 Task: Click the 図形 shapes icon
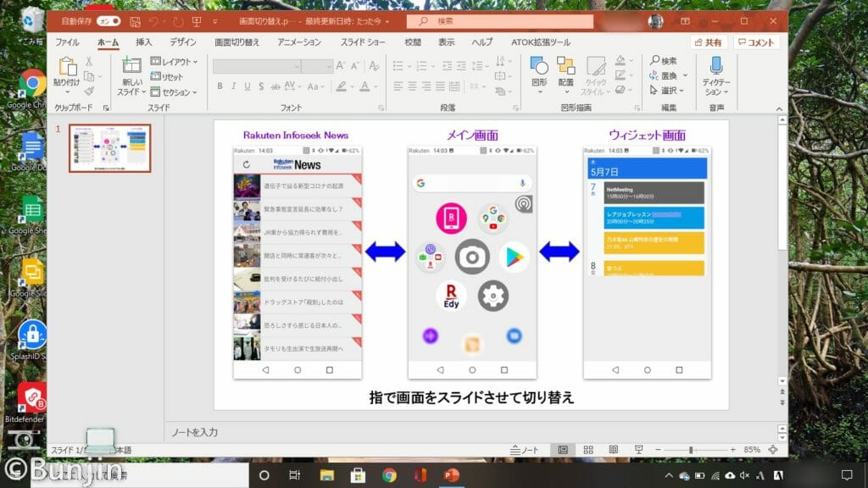539,66
